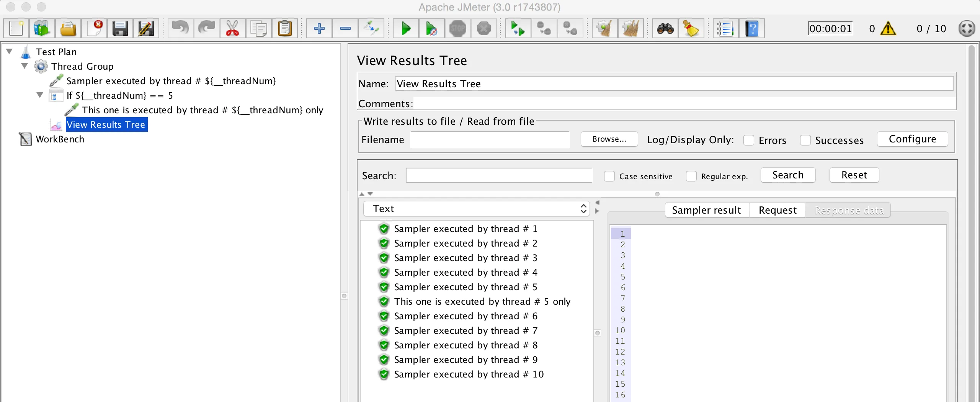Collapse the If Controller node

tap(40, 95)
